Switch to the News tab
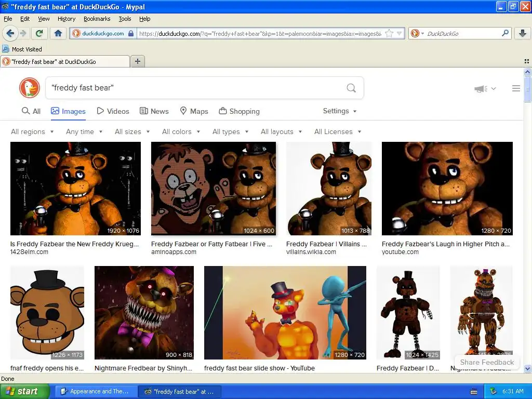 point(154,111)
